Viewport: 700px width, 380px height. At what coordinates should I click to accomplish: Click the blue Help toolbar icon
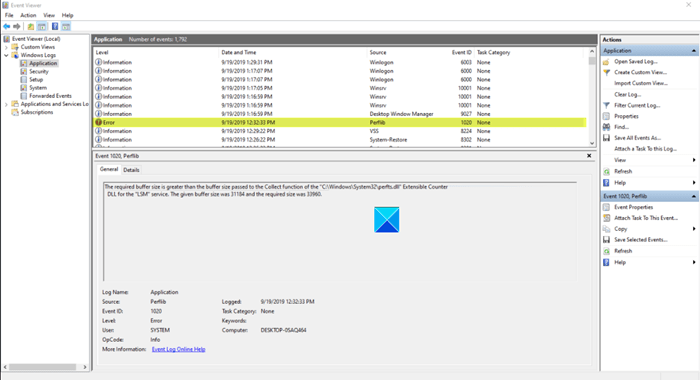point(55,27)
